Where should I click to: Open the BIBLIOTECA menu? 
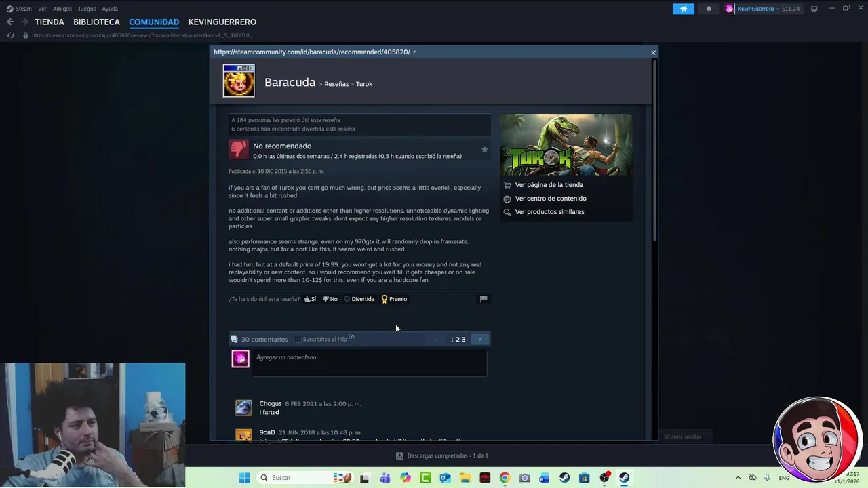pos(96,22)
